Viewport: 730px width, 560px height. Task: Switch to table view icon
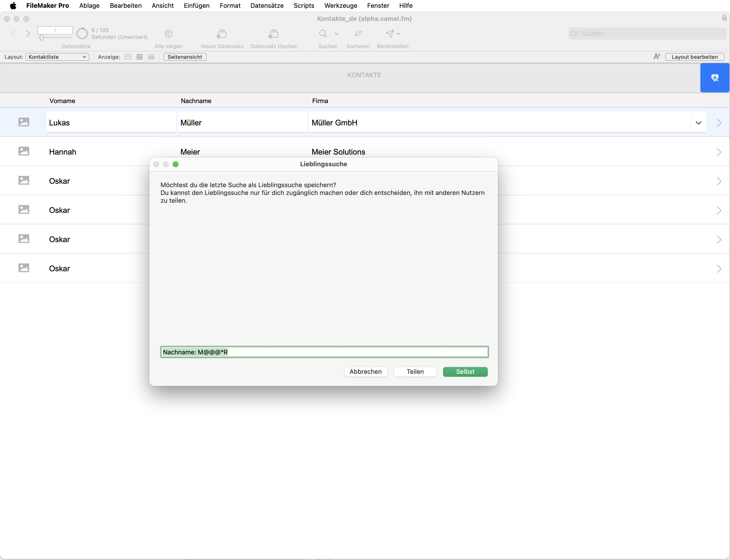click(151, 57)
